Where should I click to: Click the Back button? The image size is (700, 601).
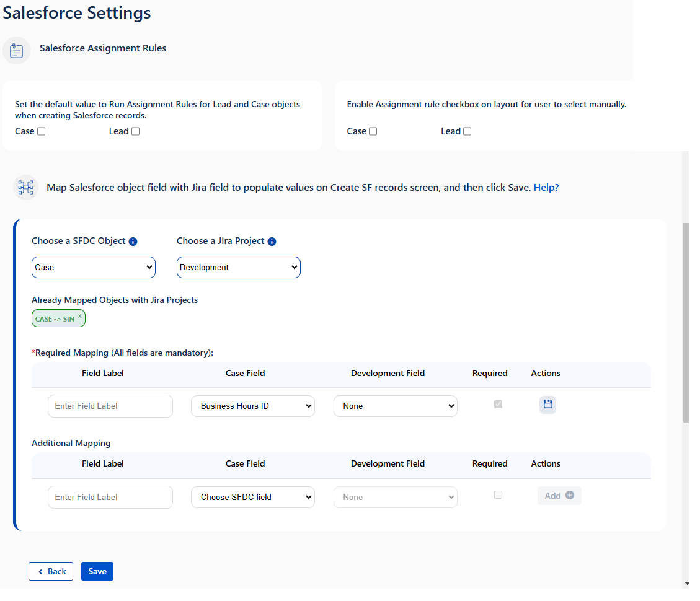(x=51, y=571)
